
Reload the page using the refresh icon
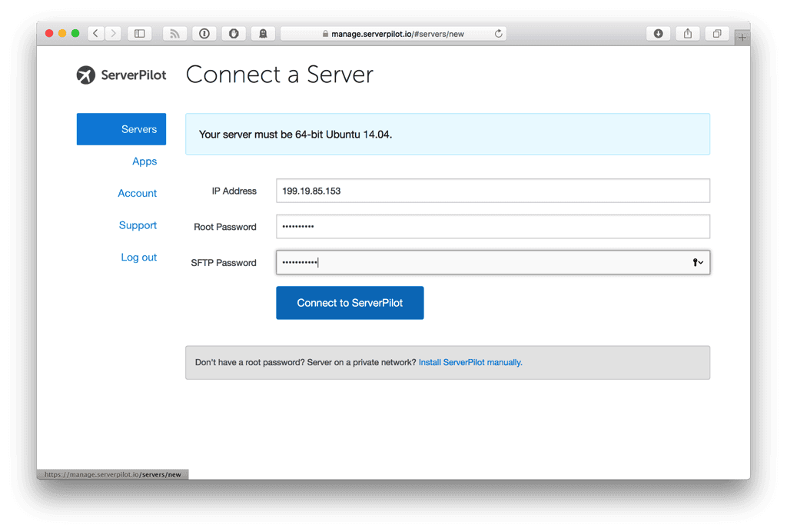pyautogui.click(x=498, y=33)
